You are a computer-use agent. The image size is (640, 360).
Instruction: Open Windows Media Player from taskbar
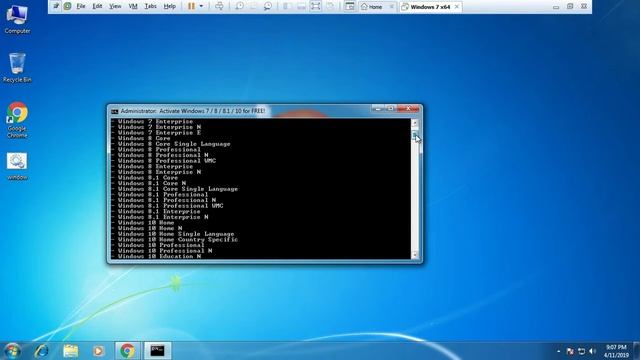tap(98, 351)
